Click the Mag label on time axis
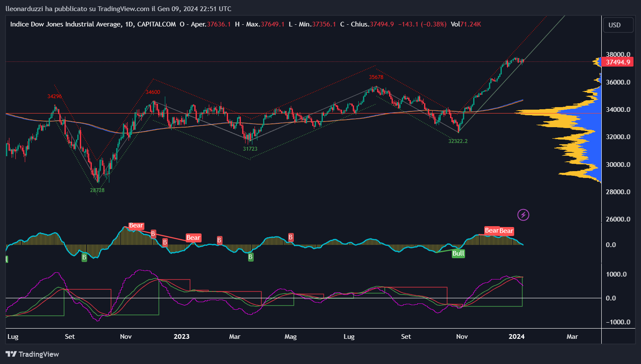This screenshot has width=641, height=364. coord(290,337)
